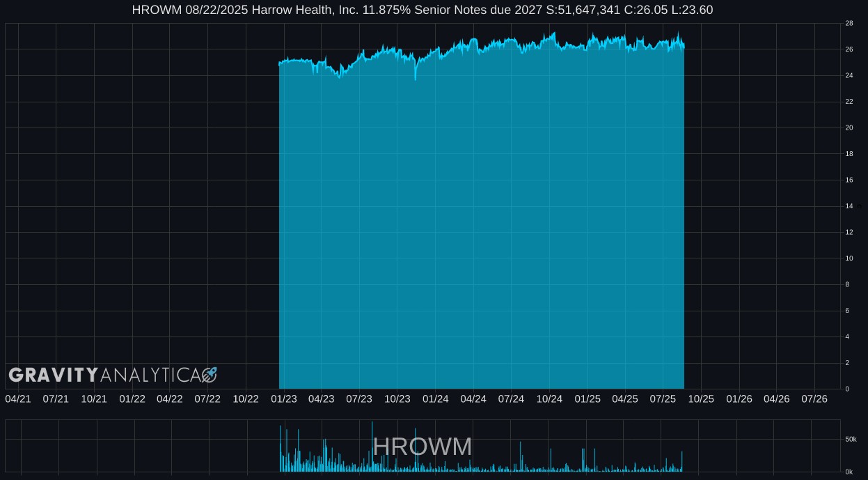Click the 04/23 date axis label
This screenshot has height=480, width=868.
pos(322,398)
